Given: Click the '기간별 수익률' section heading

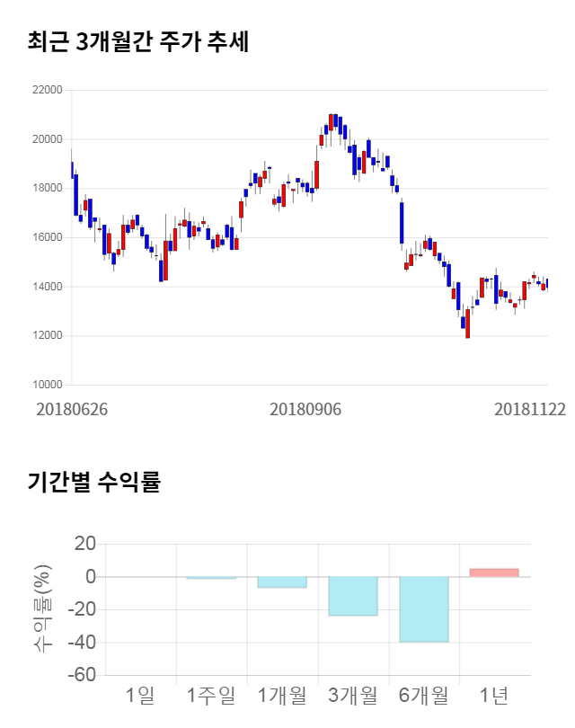Looking at the screenshot, I should click(x=93, y=482).
